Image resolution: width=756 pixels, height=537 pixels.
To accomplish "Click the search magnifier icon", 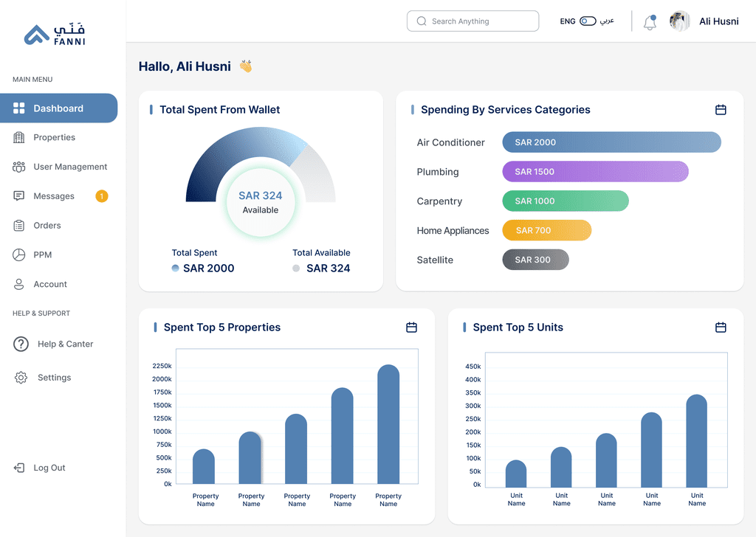I will (x=422, y=21).
